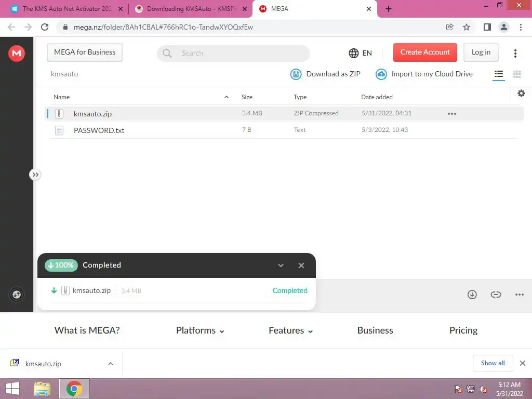Select the PASSWORD.txt file
This screenshot has width=532, height=399.
coord(284,130)
